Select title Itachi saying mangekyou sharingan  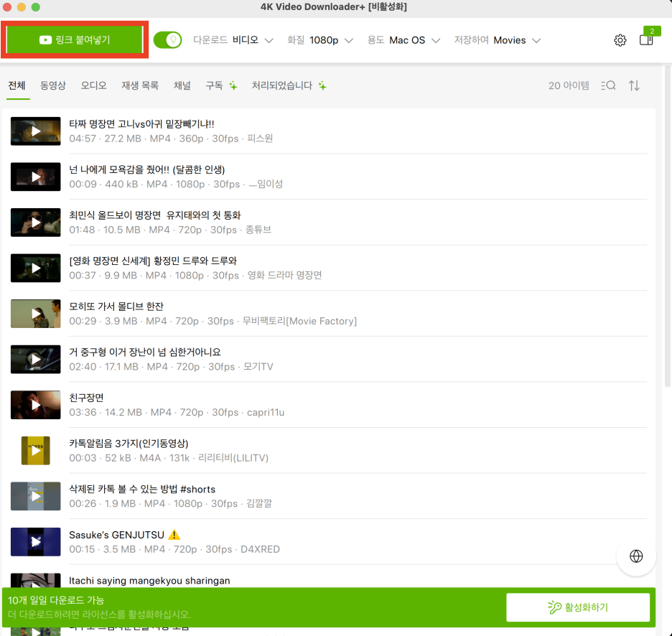(149, 581)
